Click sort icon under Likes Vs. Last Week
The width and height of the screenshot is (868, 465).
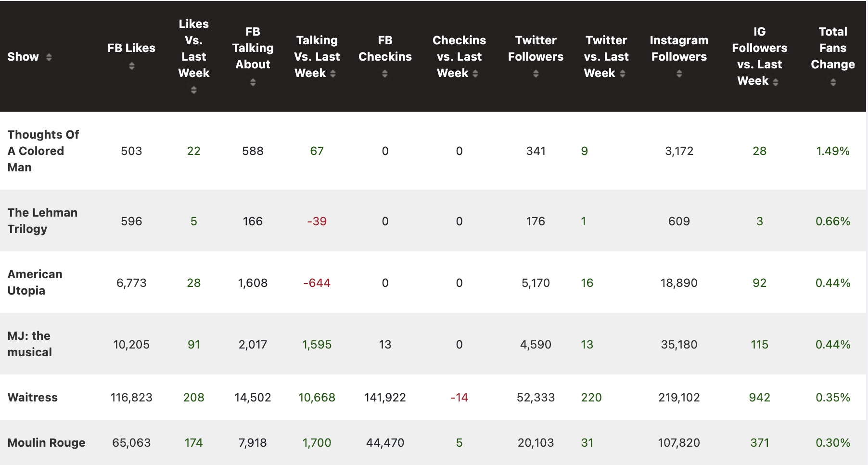(x=193, y=90)
